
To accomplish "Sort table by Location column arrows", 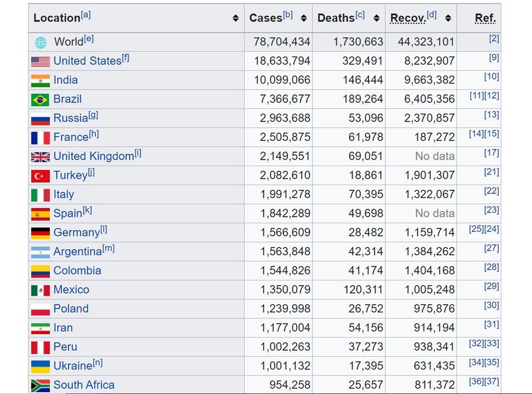I will click(235, 19).
